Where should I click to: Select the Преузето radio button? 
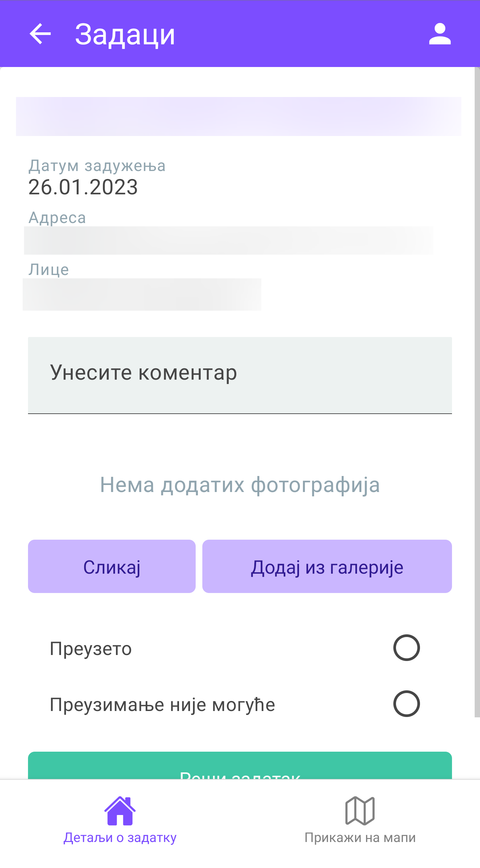point(406,648)
